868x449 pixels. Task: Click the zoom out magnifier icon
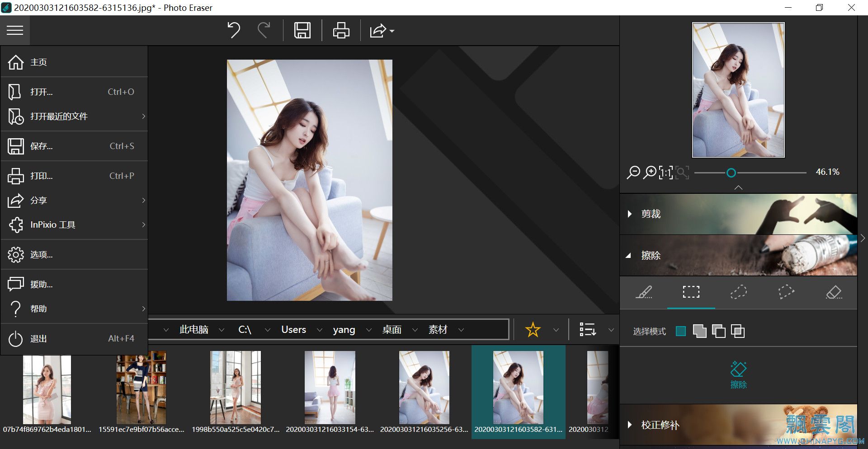633,172
